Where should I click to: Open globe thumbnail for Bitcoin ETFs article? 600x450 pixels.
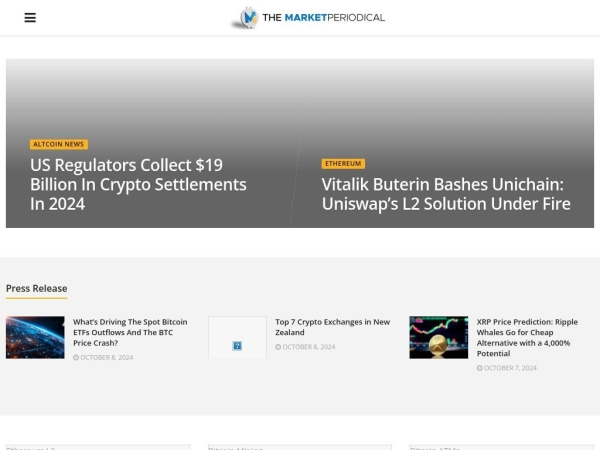coord(35,337)
